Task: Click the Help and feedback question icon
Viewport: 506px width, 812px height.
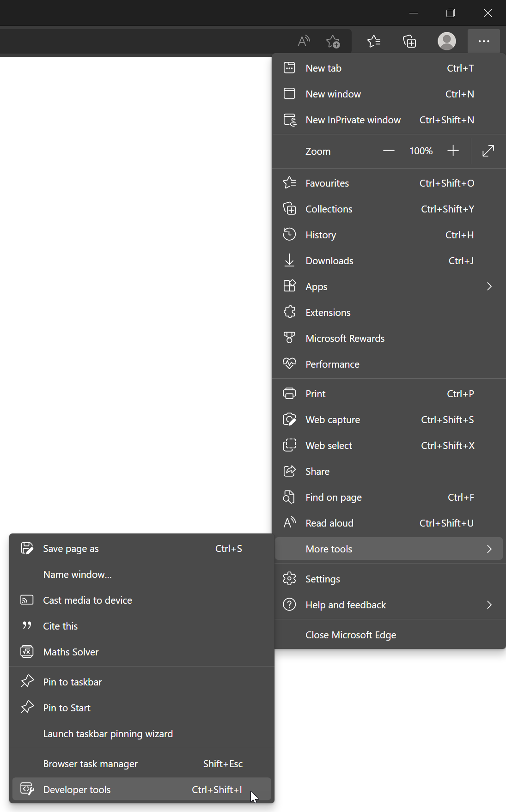Action: 289,605
